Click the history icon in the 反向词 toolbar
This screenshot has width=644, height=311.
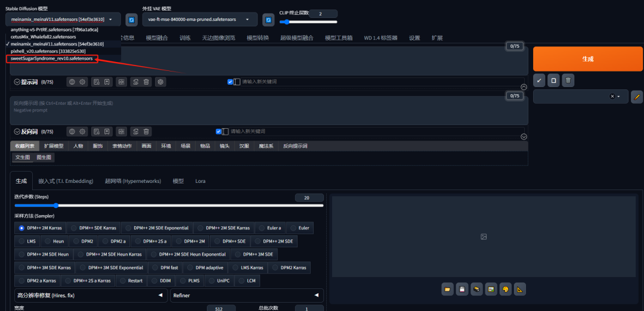(x=96, y=131)
